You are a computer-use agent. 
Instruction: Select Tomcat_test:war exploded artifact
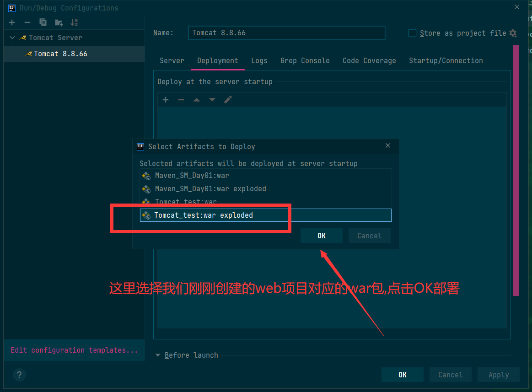tap(266, 215)
